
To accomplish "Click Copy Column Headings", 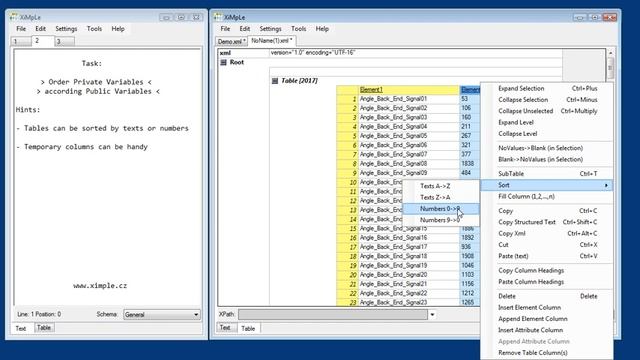I will [547, 271].
